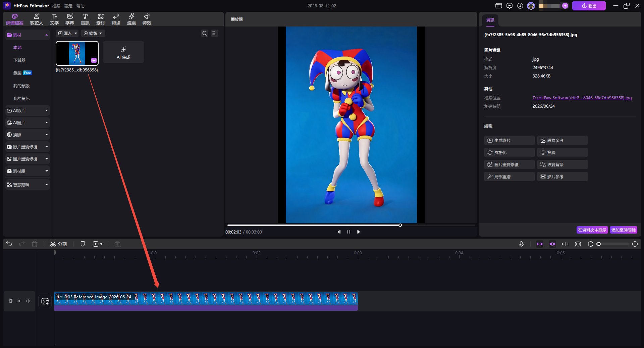Open the feedback message icon
Screen dimensions: 644x348
tap(509, 6)
